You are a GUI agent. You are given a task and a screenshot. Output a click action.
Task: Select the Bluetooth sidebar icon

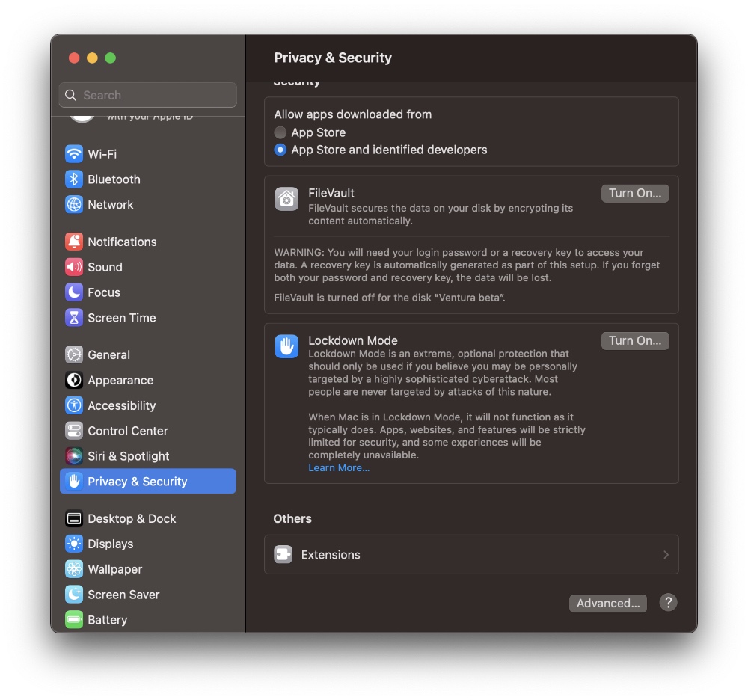pyautogui.click(x=113, y=179)
